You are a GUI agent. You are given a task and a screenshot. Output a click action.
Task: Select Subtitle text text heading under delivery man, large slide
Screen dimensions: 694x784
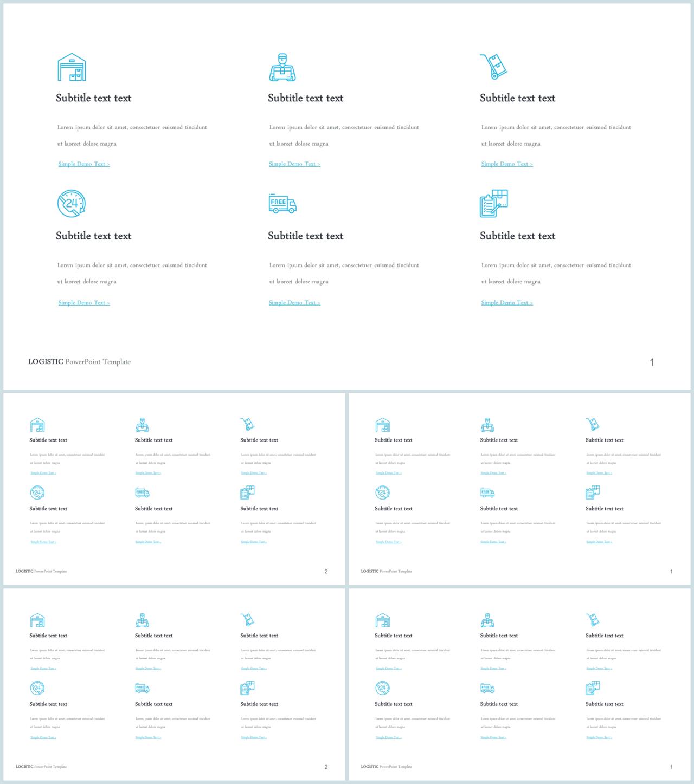coord(306,98)
